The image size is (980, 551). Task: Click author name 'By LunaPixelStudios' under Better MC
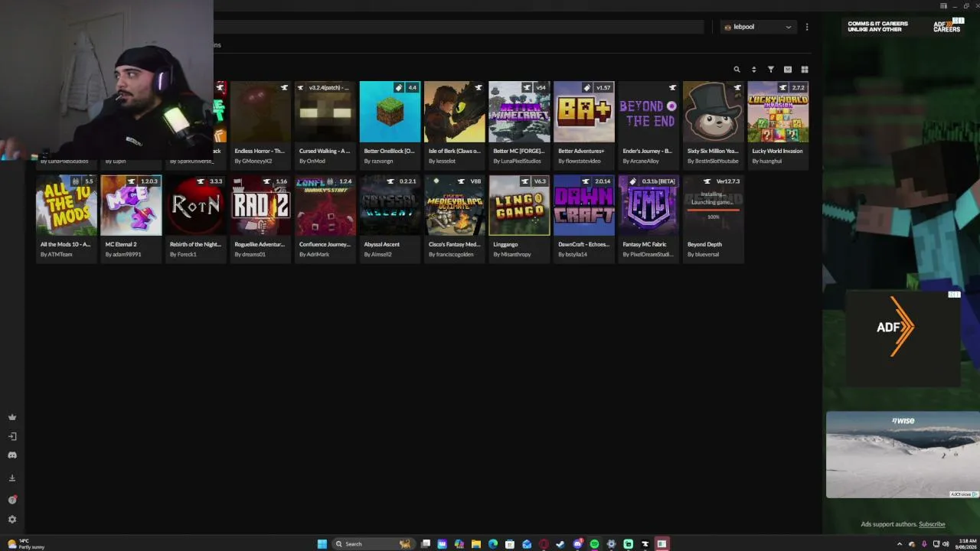pos(519,161)
